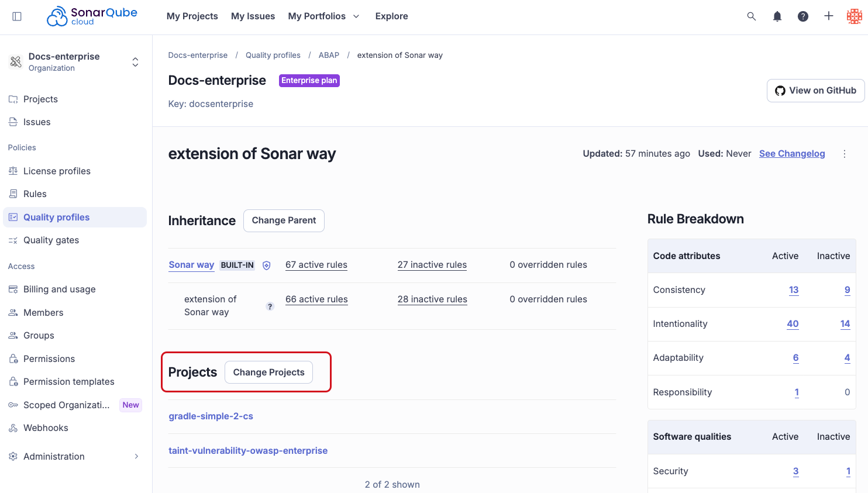
Task: Click the Change Projects button
Action: pyautogui.click(x=268, y=373)
